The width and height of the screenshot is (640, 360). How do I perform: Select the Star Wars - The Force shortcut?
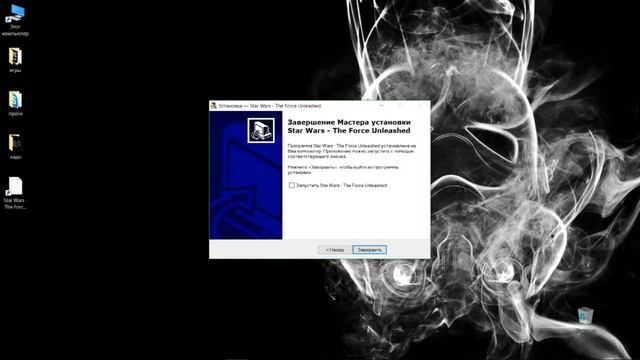tap(15, 193)
